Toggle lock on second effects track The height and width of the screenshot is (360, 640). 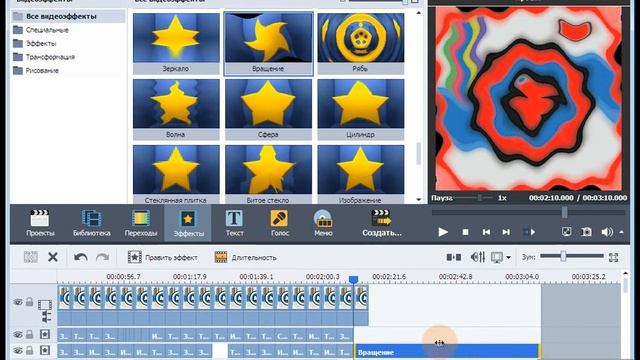(x=29, y=350)
